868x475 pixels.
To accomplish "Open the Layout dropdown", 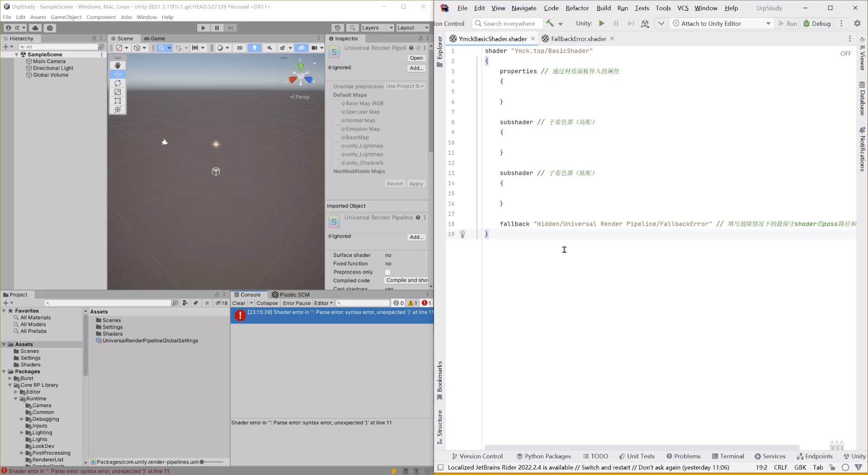I will [x=412, y=28].
